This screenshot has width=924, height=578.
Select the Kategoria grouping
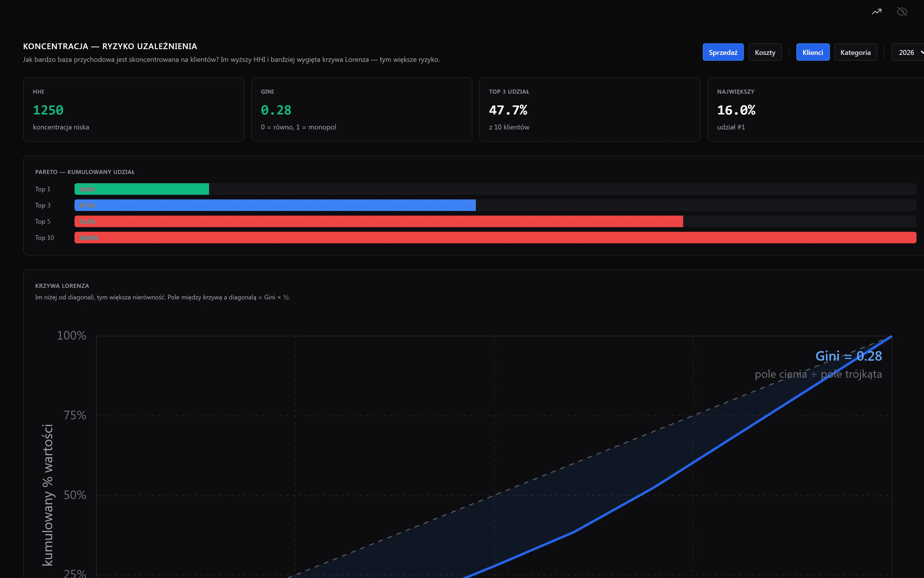856,52
